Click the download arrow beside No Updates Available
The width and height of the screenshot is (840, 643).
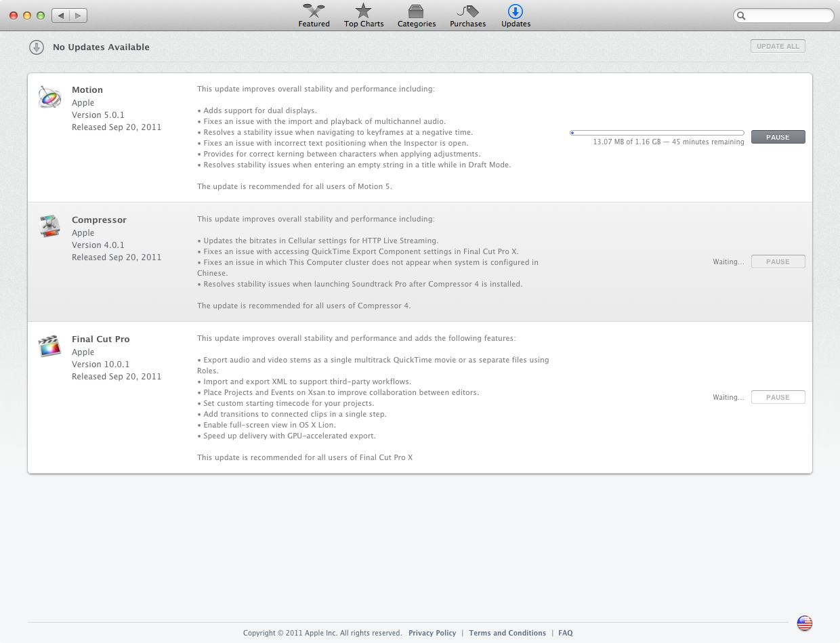(36, 47)
